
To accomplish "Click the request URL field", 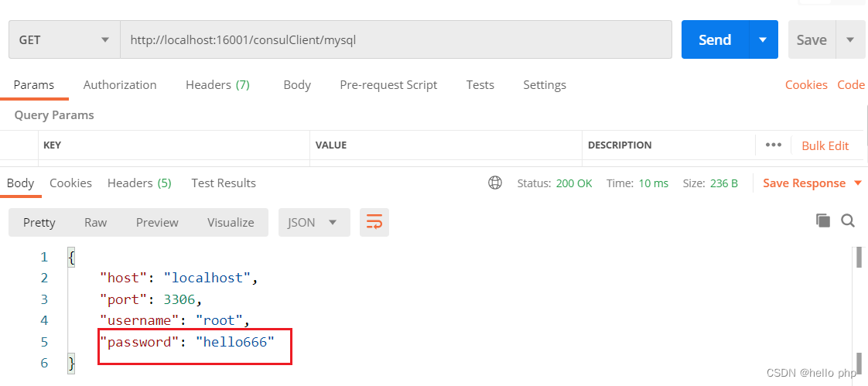I will pos(396,40).
